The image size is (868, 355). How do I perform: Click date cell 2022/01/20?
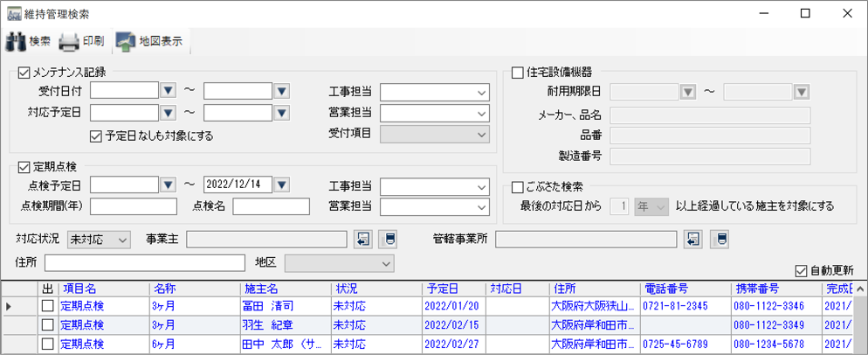click(x=454, y=306)
